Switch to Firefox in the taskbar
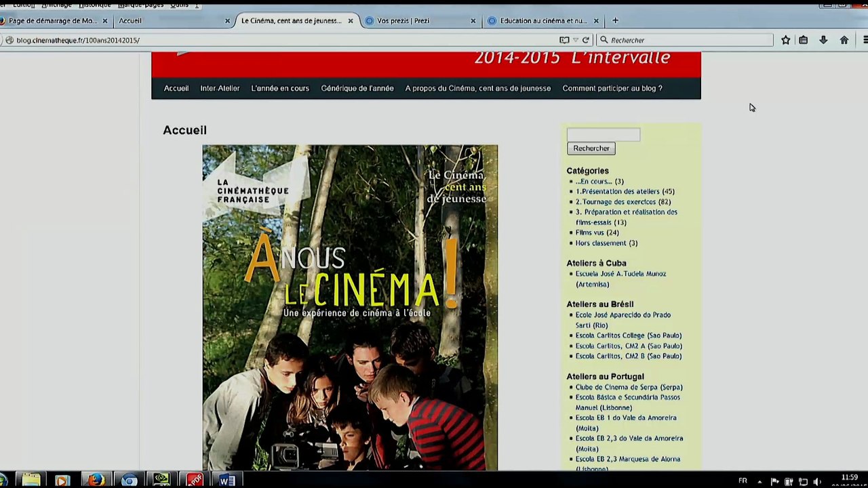 96,480
